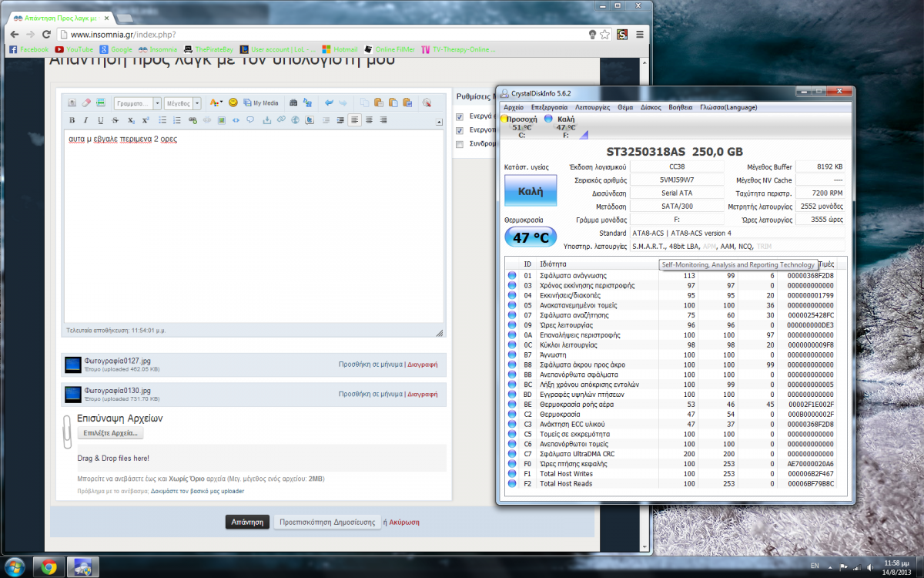Insert image with the editor's picture icon
The width and height of the screenshot is (924, 578).
pyautogui.click(x=221, y=120)
